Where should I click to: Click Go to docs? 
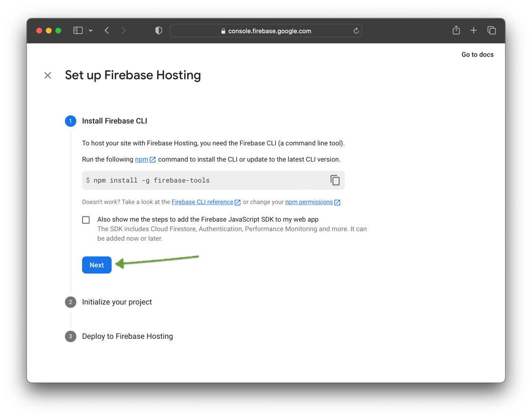(477, 55)
